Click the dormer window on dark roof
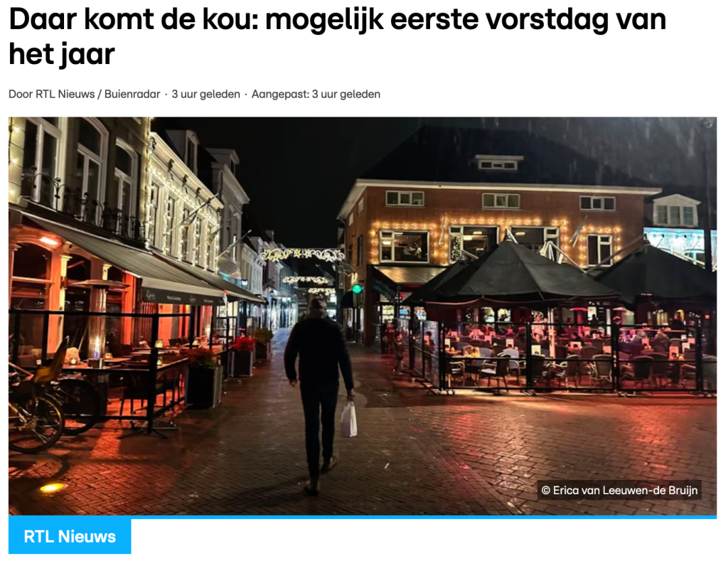 click(x=499, y=162)
